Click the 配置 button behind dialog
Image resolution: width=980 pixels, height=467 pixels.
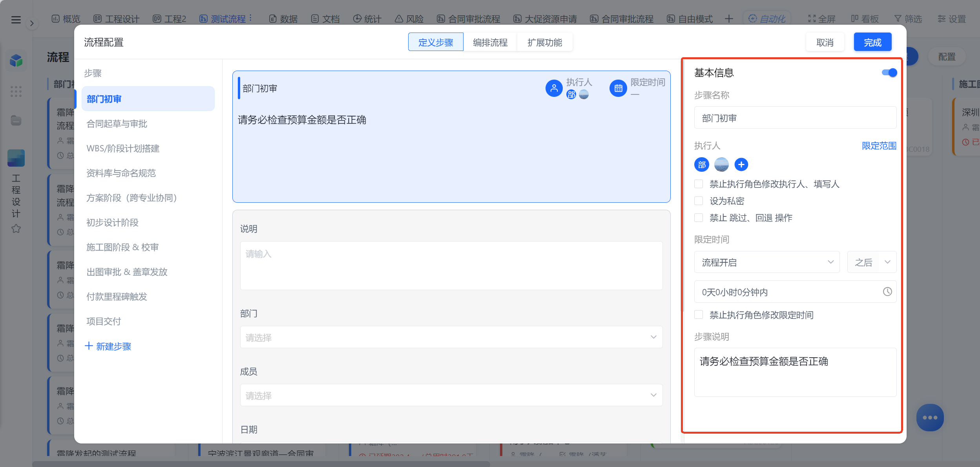click(x=947, y=57)
